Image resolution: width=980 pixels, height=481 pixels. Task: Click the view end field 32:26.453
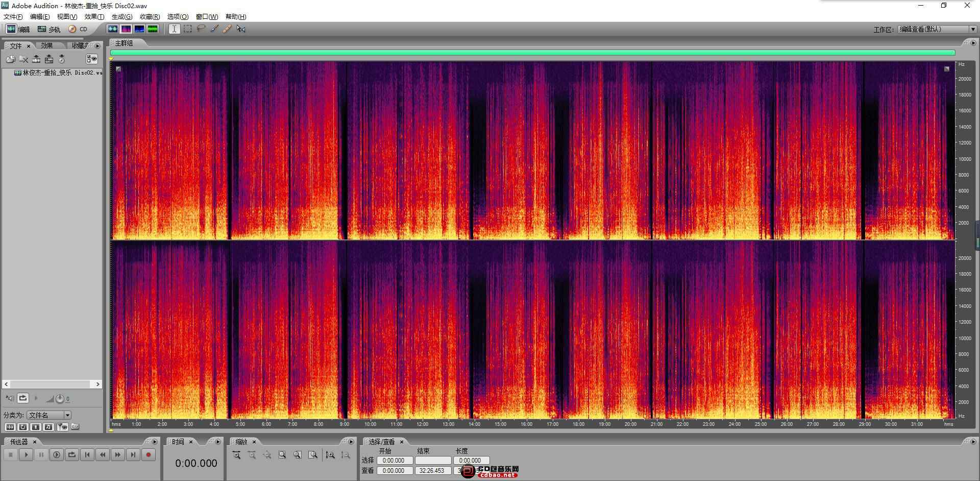(x=433, y=471)
